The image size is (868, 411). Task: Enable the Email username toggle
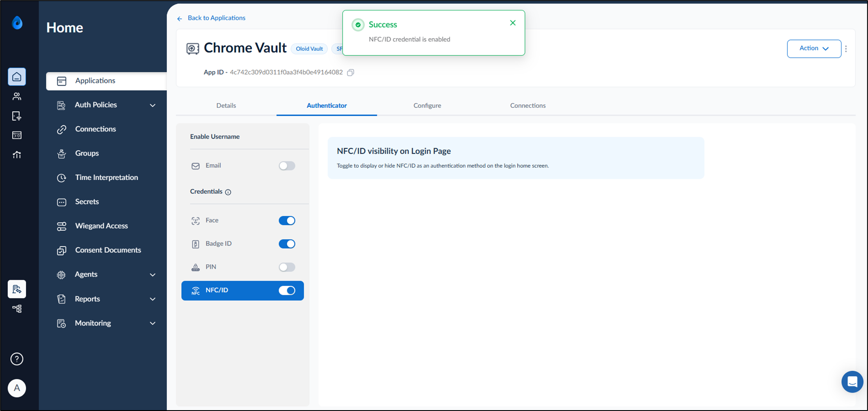287,166
